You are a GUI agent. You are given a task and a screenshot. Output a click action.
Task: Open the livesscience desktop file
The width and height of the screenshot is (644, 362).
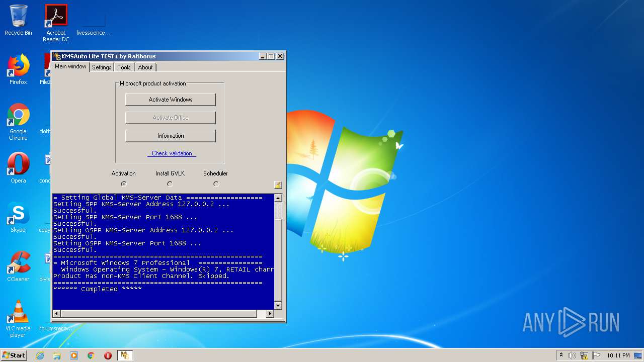[x=94, y=23]
